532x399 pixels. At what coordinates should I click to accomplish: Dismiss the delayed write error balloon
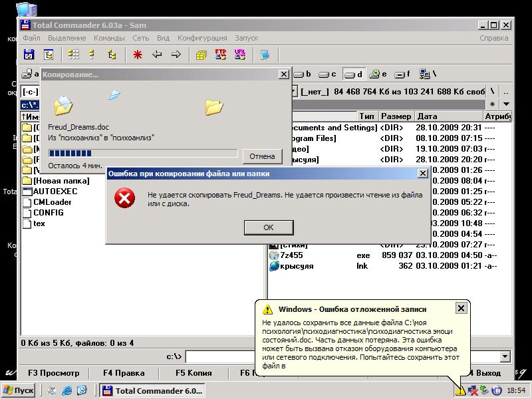(461, 308)
